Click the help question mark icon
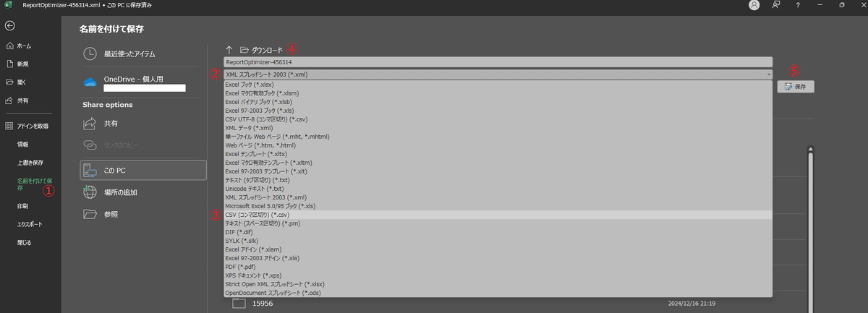Viewport: 868px width, 313px height. pyautogui.click(x=798, y=5)
